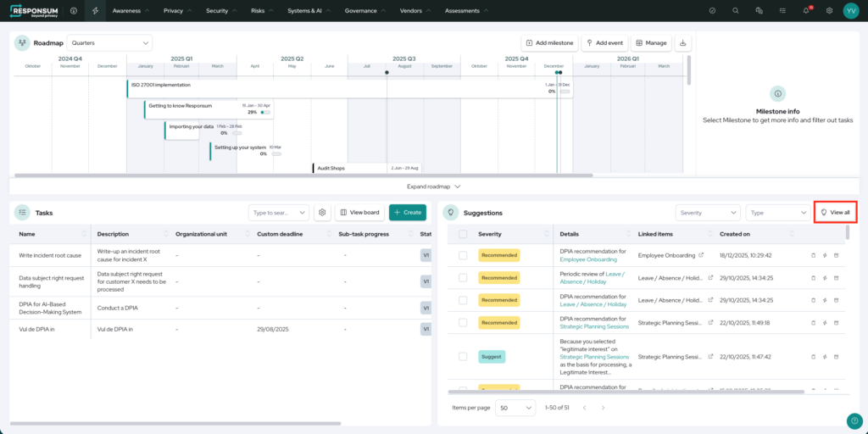The width and height of the screenshot is (868, 434).
Task: Open the green help button at bottom right
Action: point(854,421)
